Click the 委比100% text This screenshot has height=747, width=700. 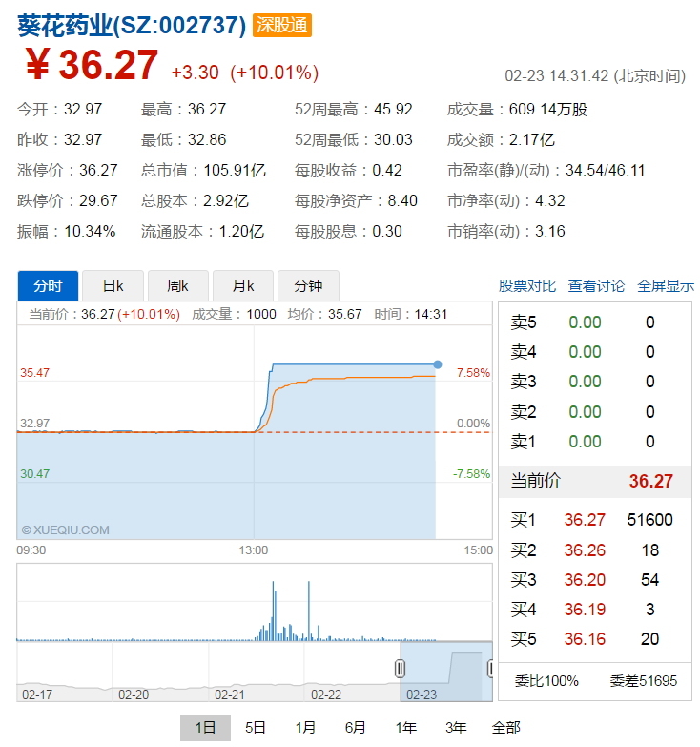click(546, 681)
